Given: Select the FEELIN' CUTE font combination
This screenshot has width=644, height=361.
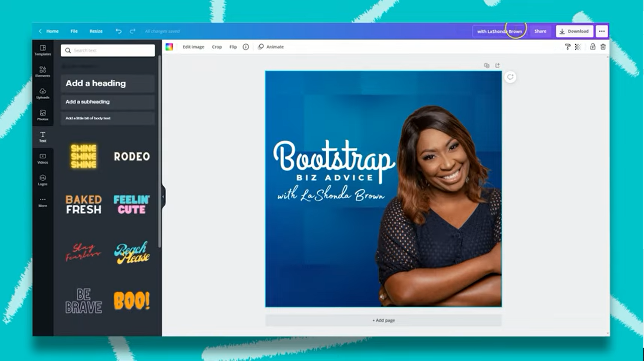Looking at the screenshot, I should click(x=132, y=204).
